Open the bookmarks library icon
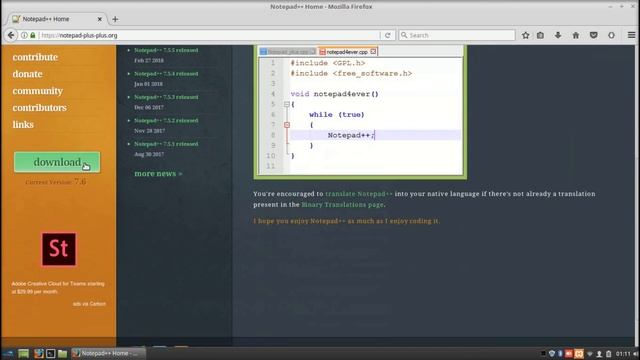This screenshot has height=360, width=640. point(540,36)
